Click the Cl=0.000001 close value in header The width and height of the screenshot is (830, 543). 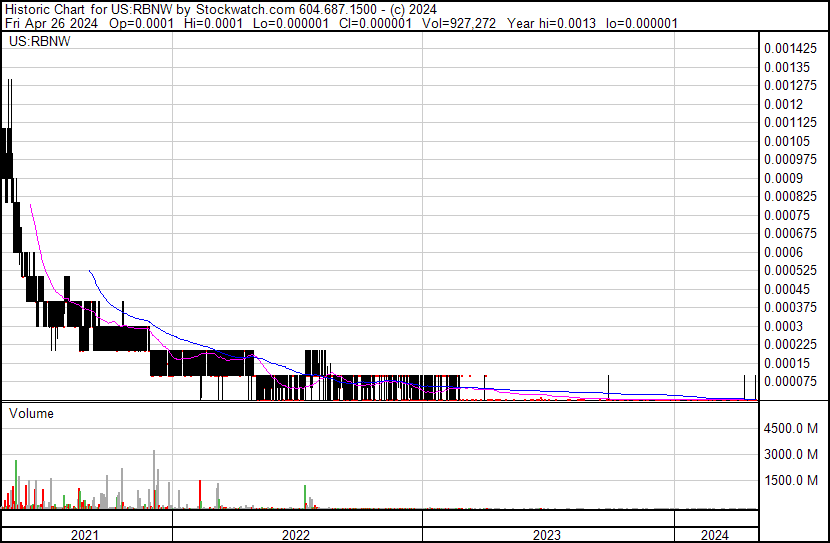[375, 23]
